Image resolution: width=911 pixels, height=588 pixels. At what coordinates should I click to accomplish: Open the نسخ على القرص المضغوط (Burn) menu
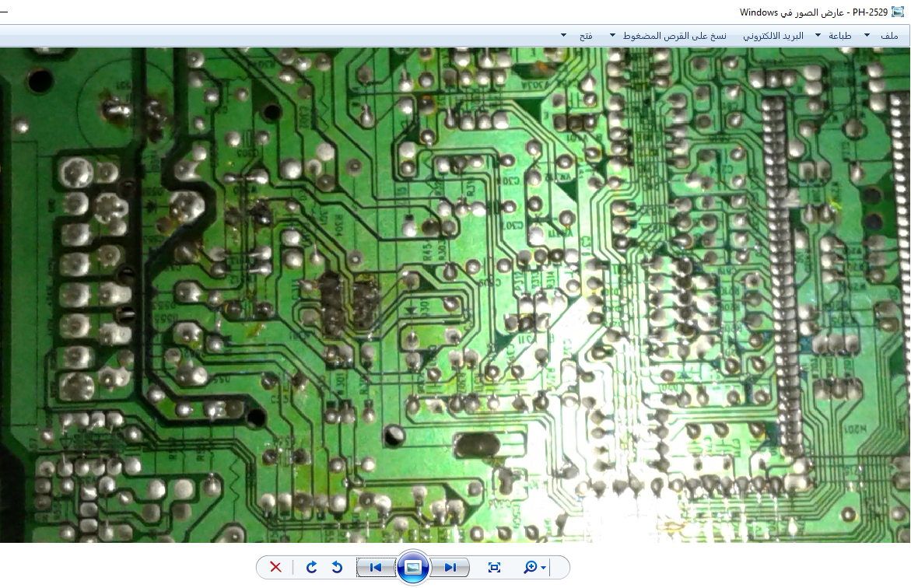[x=674, y=36]
